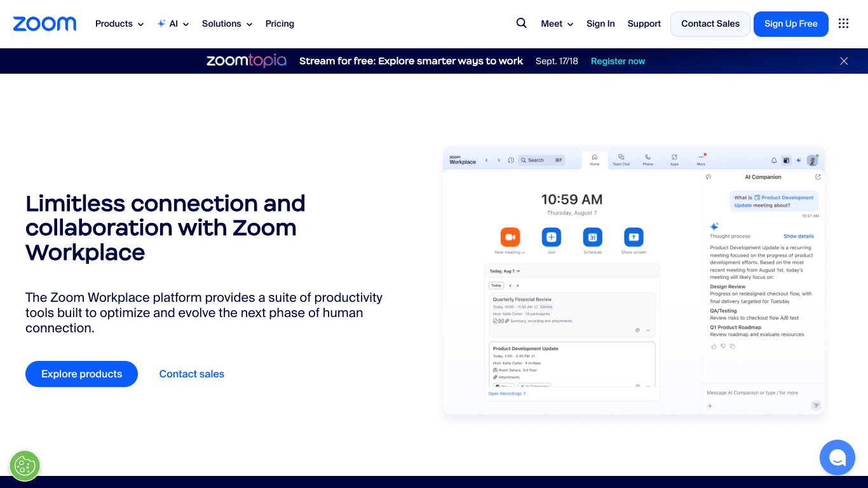
Task: Open cookie preferences icon
Action: pyautogui.click(x=25, y=466)
